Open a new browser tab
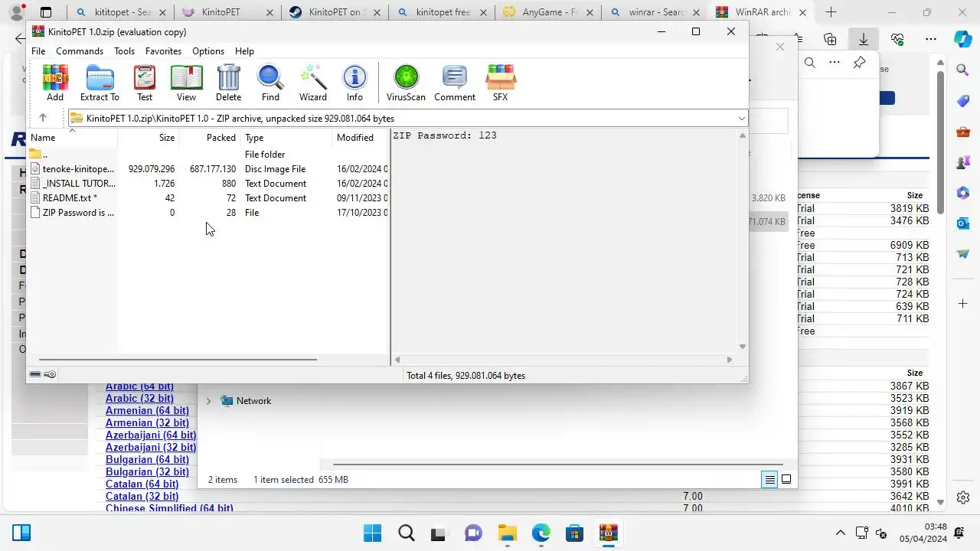The width and height of the screenshot is (980, 551). pyautogui.click(x=831, y=12)
